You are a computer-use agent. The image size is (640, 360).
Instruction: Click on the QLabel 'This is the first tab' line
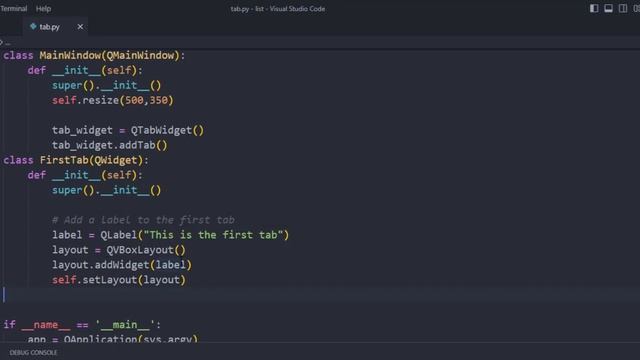(170, 235)
